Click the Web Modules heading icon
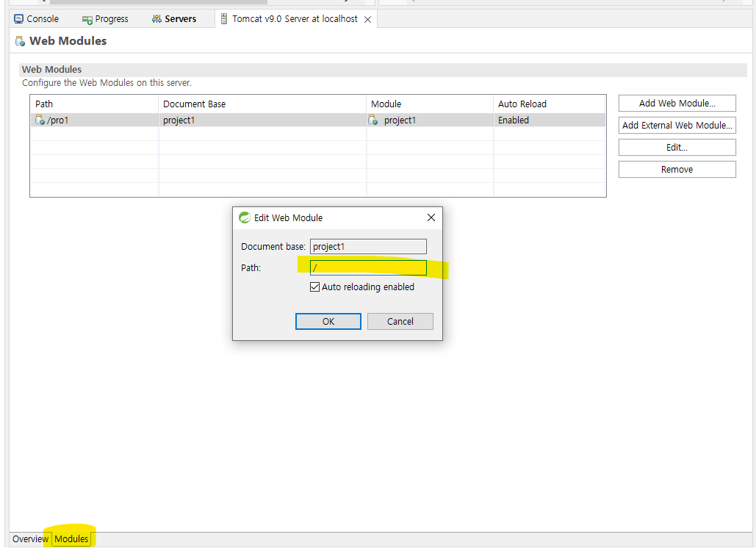 click(x=21, y=41)
